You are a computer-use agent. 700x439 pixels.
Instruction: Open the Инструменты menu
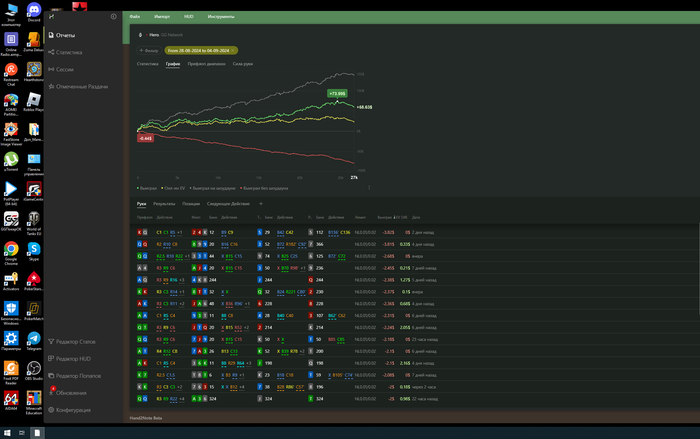pos(221,17)
